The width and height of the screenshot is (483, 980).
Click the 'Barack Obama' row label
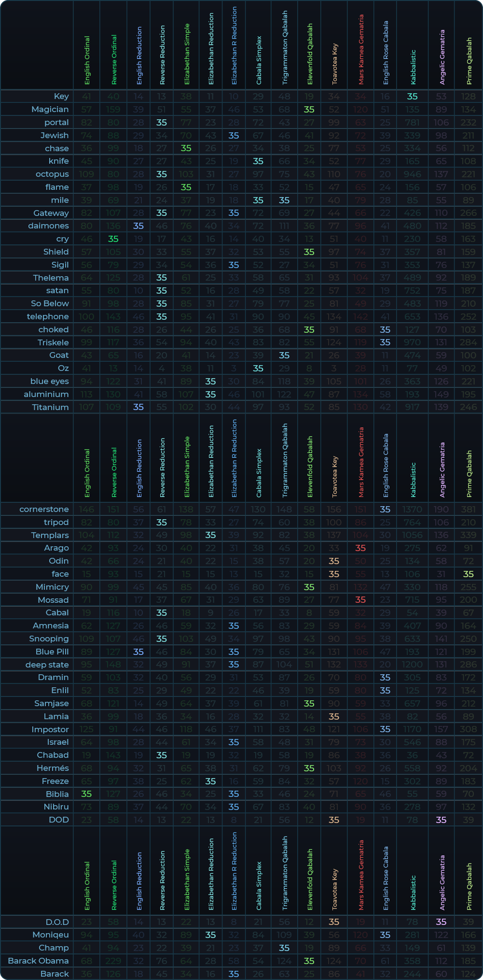click(38, 961)
